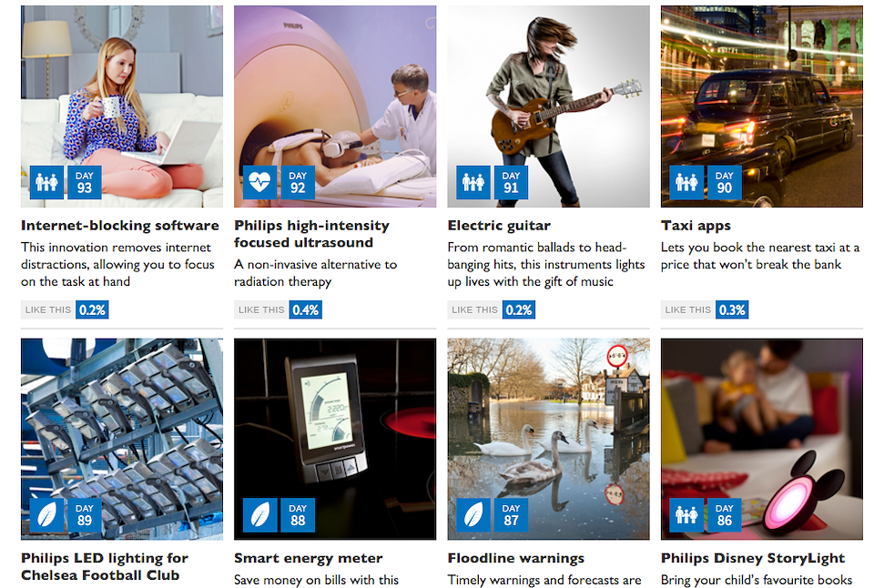Click the heart health icon on Day 92 card
Viewport: 874px width, 588px height.
click(259, 182)
